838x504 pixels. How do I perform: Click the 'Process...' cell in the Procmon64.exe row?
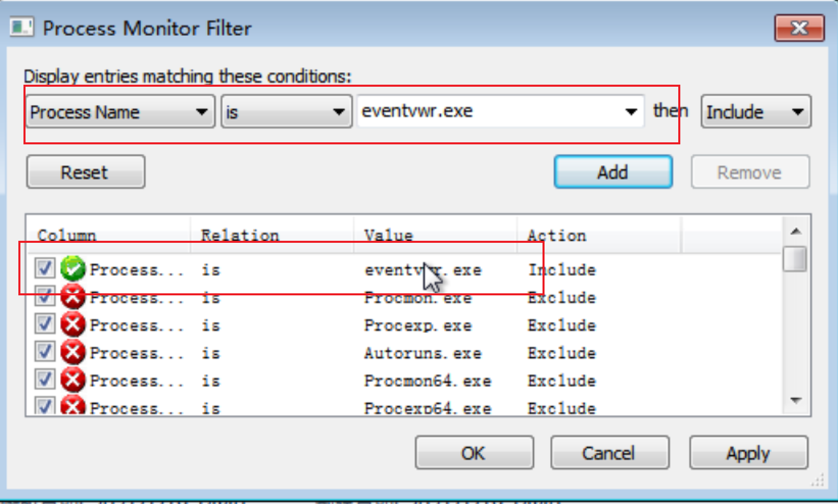coord(137,381)
